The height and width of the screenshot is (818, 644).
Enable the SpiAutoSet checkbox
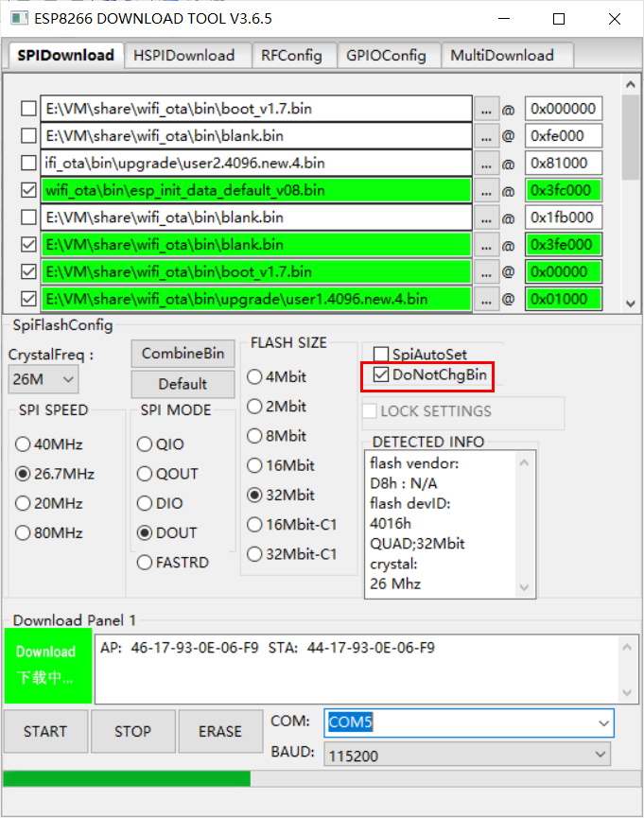pyautogui.click(x=381, y=355)
